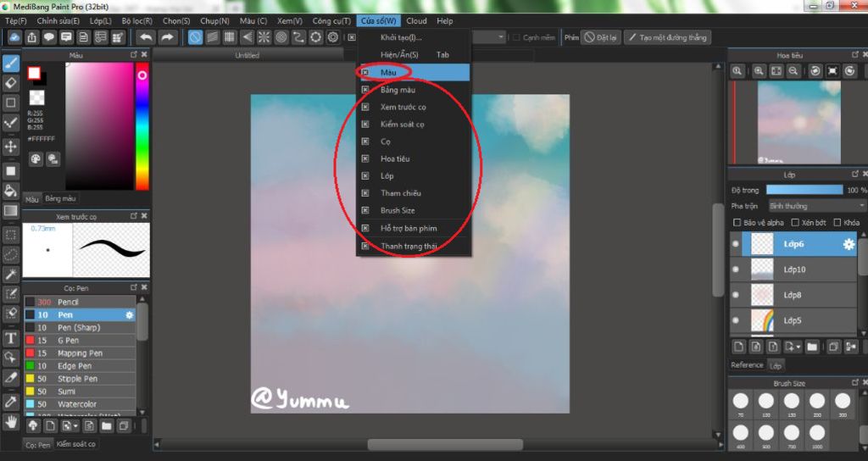Select the Eraser tool in left toolbar

coord(10,83)
